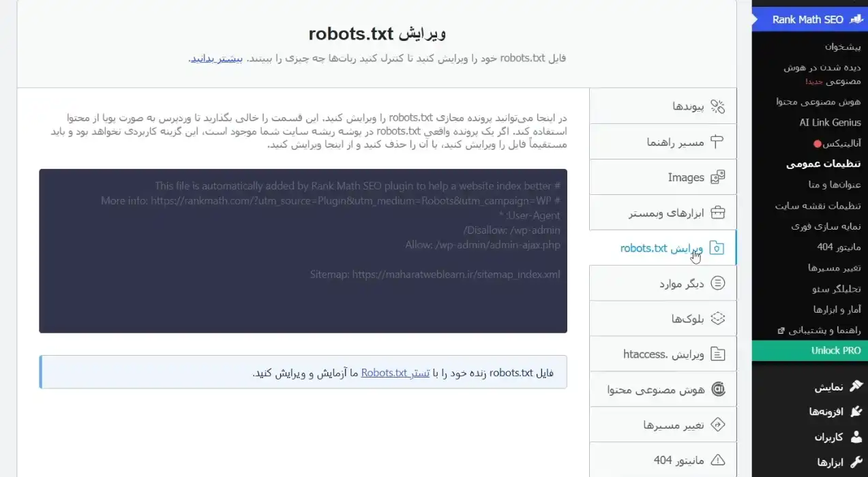The width and height of the screenshot is (868, 477).
Task: Click the بیشتر بدانید learn more link
Action: coord(216,58)
